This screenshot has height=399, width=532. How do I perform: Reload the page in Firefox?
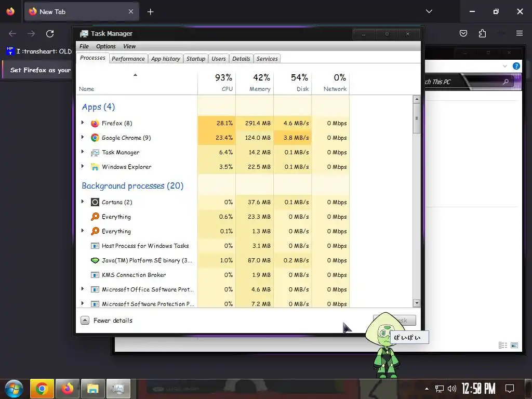tap(50, 34)
